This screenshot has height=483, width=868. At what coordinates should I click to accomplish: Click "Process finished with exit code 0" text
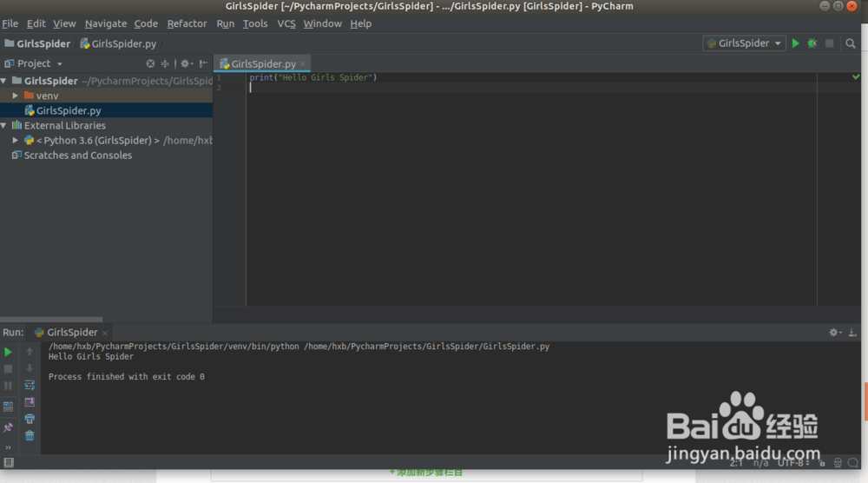(x=126, y=377)
